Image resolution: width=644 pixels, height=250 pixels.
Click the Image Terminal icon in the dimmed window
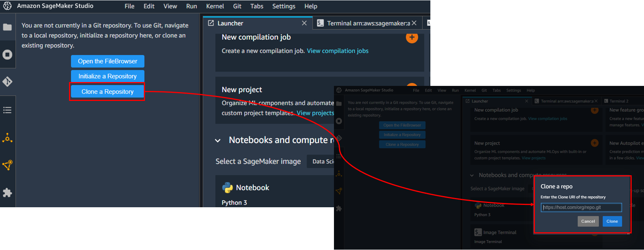[x=478, y=232]
